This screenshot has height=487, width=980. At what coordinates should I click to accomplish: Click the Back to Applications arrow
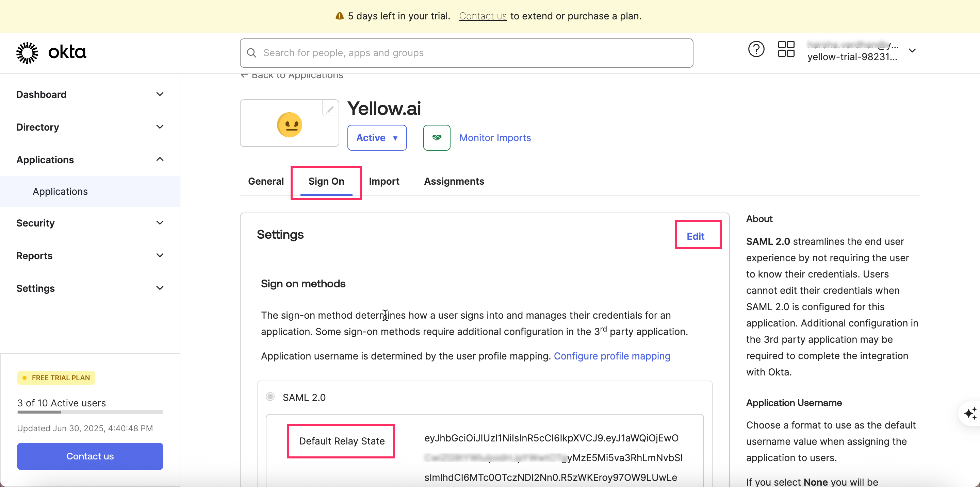point(244,75)
